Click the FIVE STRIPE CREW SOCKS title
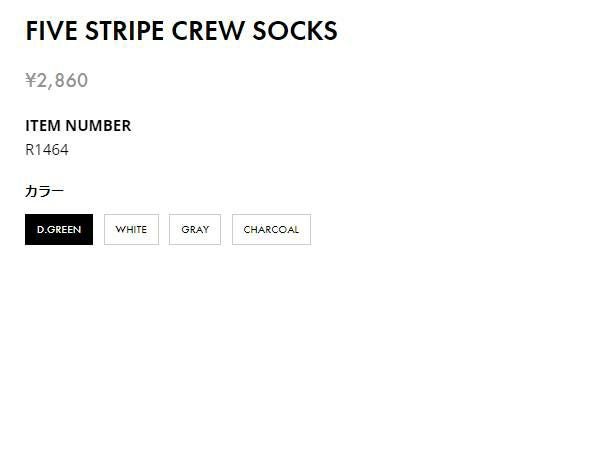Image resolution: width=600 pixels, height=450 pixels. point(181,32)
